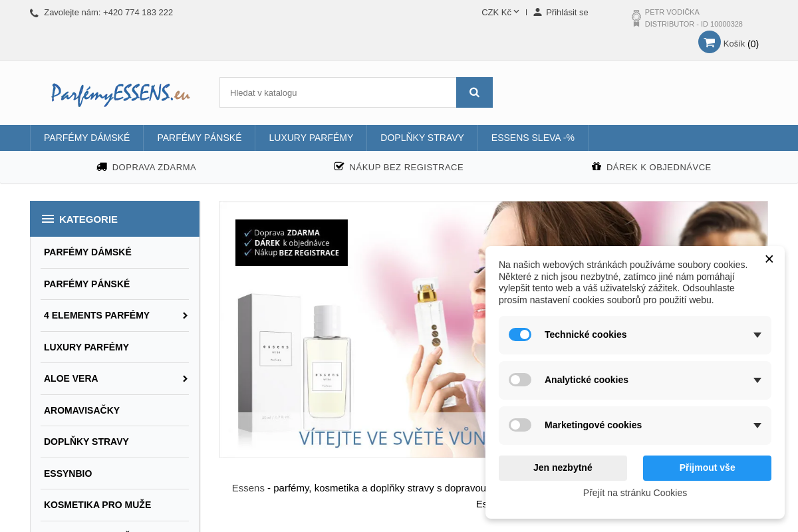The width and height of the screenshot is (798, 532).
Task: Select Essynbio in the sidebar
Action: click(x=68, y=473)
